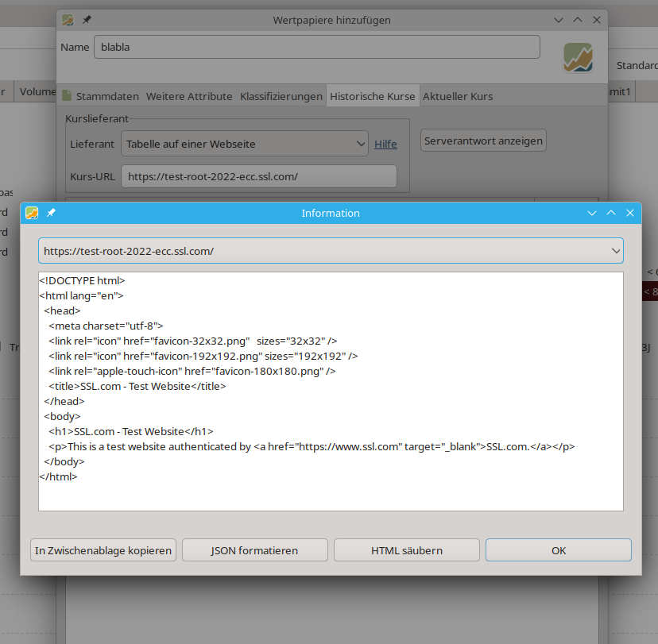
Task: Click the pin icon in Information dialog title bar
Action: click(51, 213)
